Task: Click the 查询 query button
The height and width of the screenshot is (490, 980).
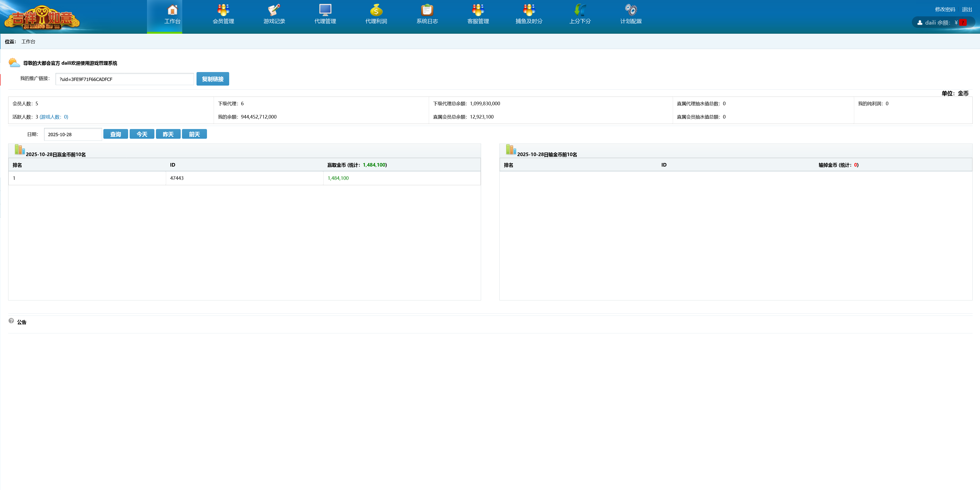Action: point(116,134)
